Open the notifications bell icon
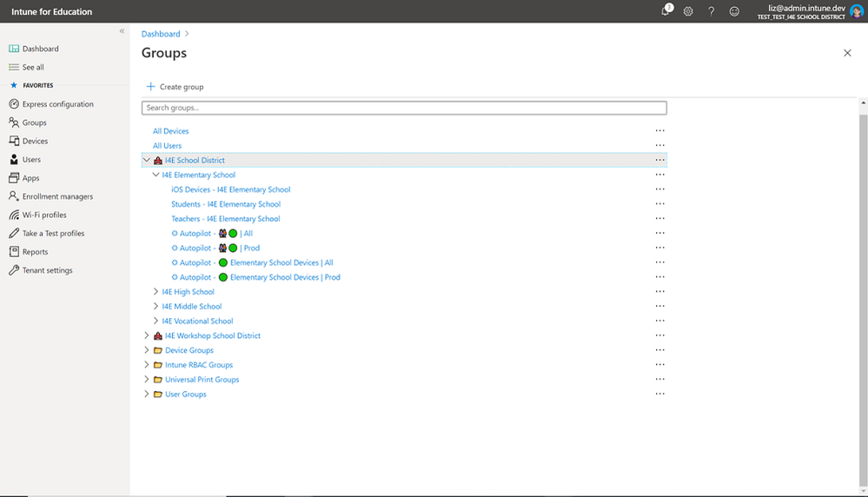The image size is (868, 497). pyautogui.click(x=666, y=11)
